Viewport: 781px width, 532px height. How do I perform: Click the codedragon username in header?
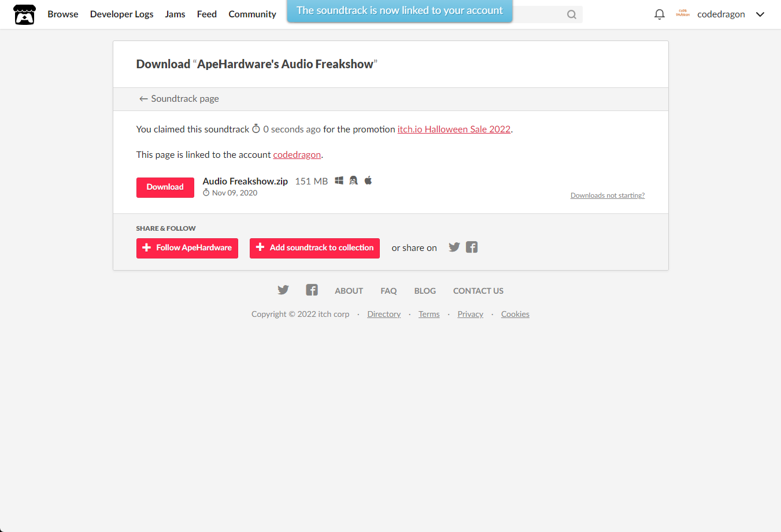[721, 14]
